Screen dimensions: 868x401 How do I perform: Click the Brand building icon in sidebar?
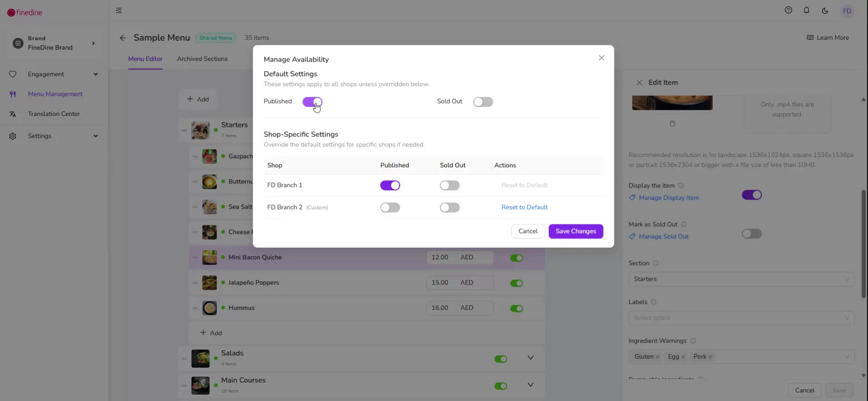pos(18,43)
